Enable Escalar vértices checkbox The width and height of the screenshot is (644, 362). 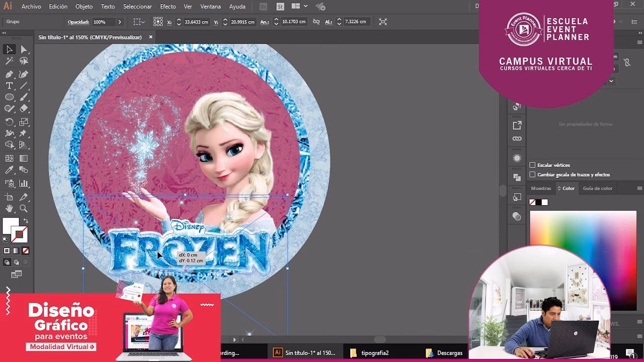[x=532, y=165]
